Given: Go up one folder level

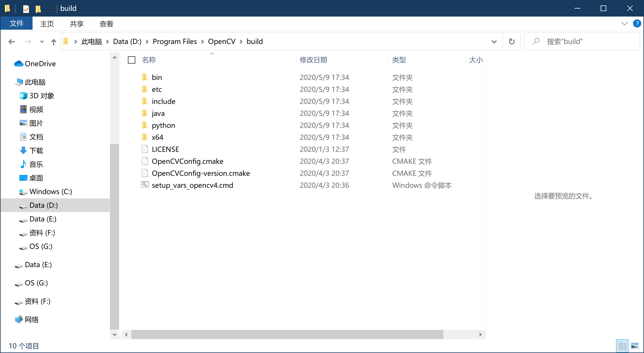Looking at the screenshot, I should pos(53,42).
